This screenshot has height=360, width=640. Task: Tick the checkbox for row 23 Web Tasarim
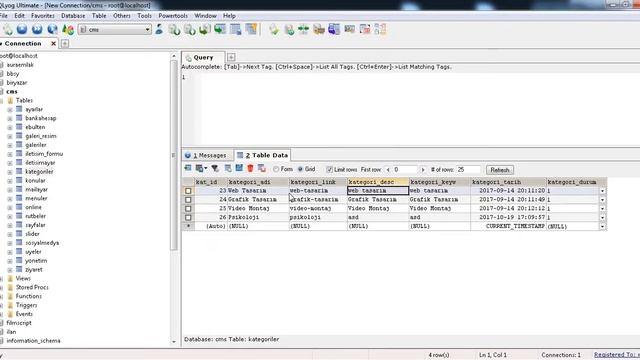point(188,191)
